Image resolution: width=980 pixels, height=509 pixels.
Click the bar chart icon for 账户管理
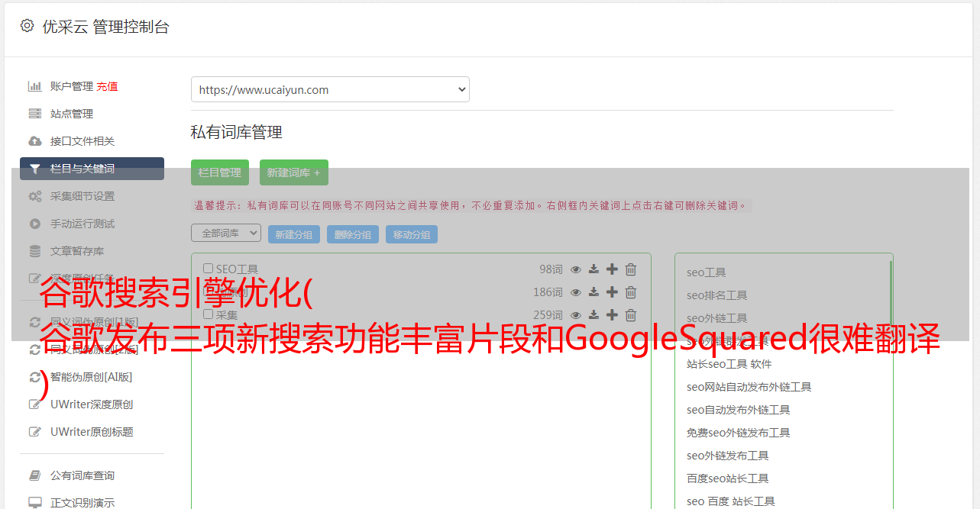click(x=35, y=86)
